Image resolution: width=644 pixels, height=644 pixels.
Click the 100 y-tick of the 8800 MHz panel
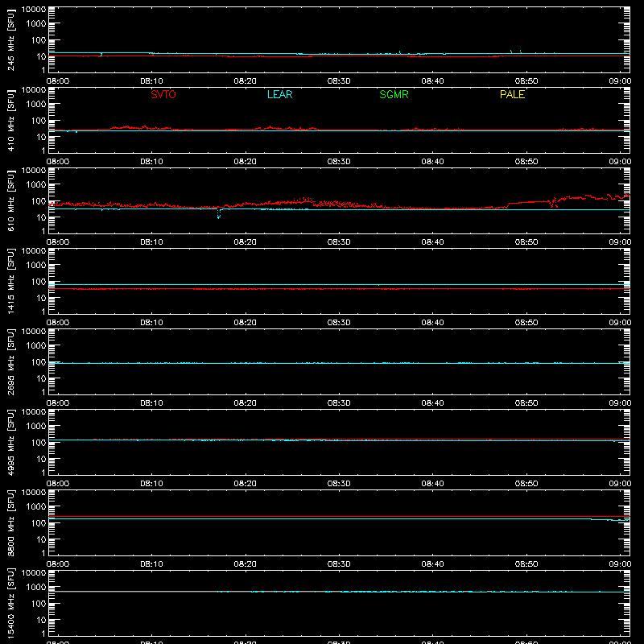tap(39, 523)
